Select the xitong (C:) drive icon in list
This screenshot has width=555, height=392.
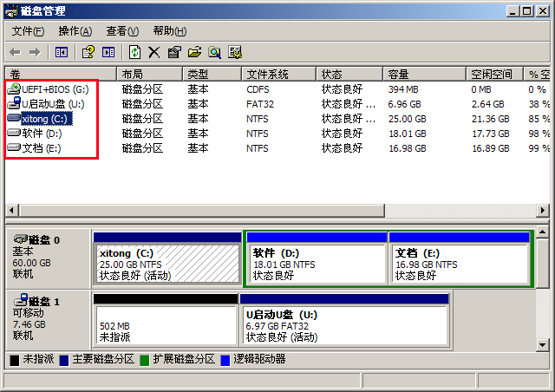tap(14, 118)
